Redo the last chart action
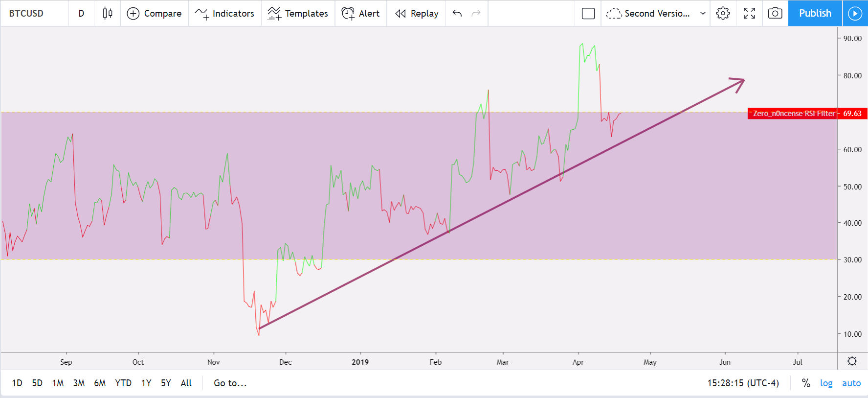 pyautogui.click(x=476, y=13)
